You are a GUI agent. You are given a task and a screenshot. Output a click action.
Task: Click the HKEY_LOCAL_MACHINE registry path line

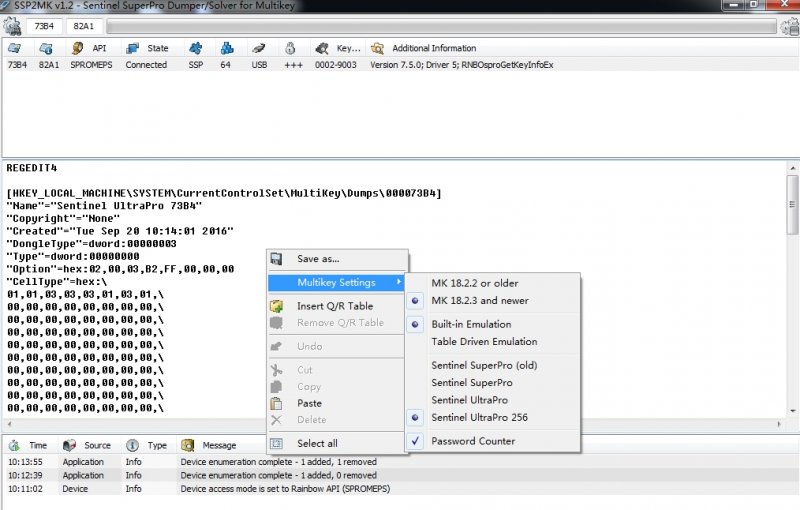(224, 193)
